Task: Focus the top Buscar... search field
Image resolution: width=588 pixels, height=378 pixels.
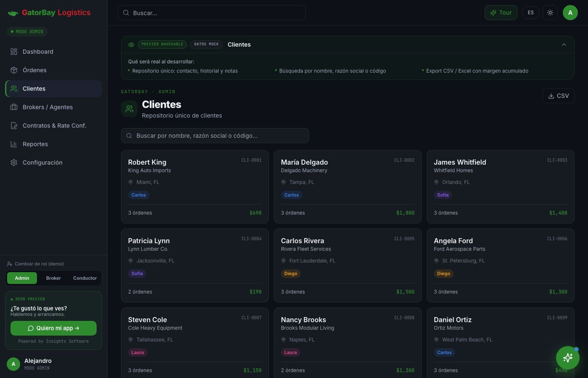Action: 211,13
